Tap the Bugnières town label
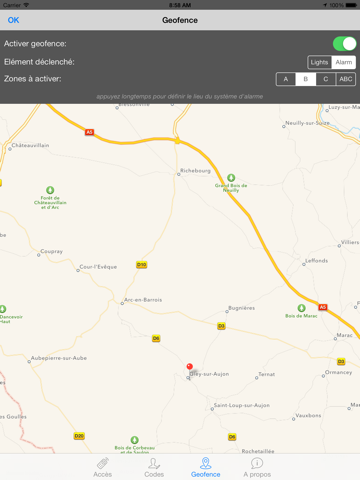The height and width of the screenshot is (480, 360). tap(241, 308)
